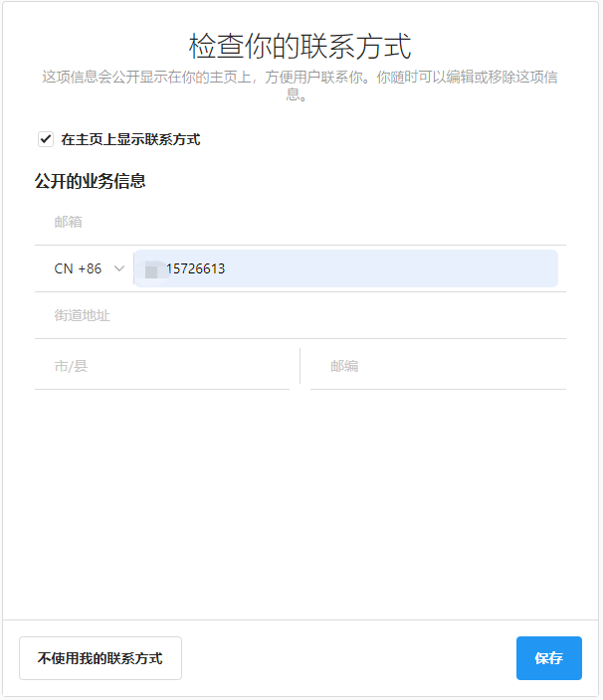Viewport: 603px width, 700px height.
Task: Click the grey blurred block in phone field
Action: point(151,269)
